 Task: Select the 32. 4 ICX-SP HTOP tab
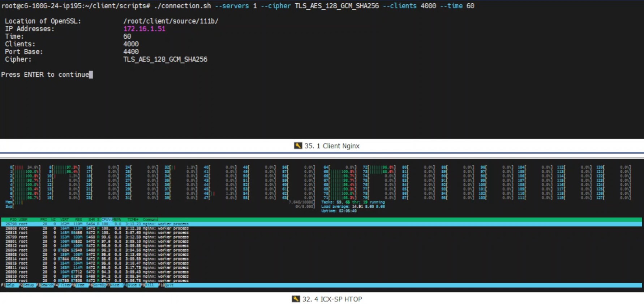pyautogui.click(x=332, y=299)
